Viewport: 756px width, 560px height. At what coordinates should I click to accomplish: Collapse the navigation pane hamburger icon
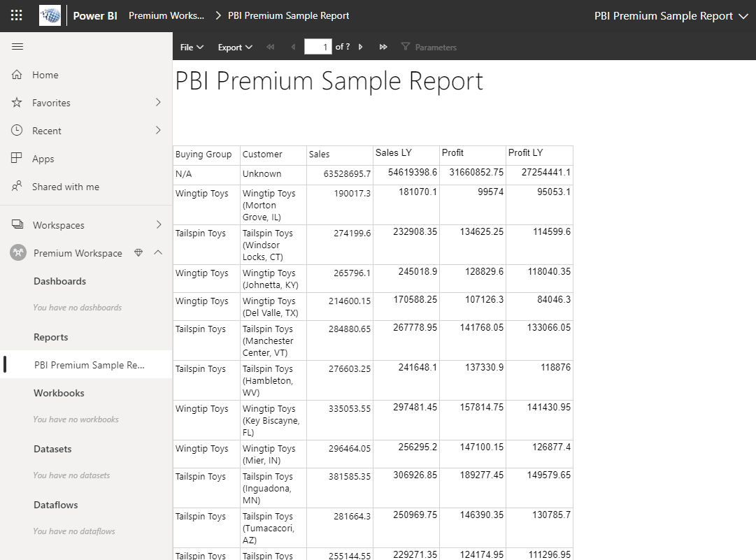pyautogui.click(x=17, y=47)
